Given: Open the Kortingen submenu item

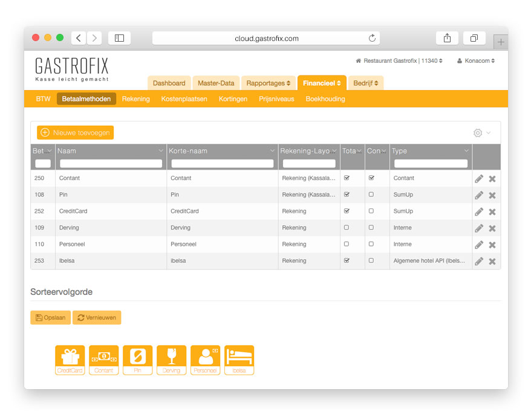Looking at the screenshot, I should (233, 99).
